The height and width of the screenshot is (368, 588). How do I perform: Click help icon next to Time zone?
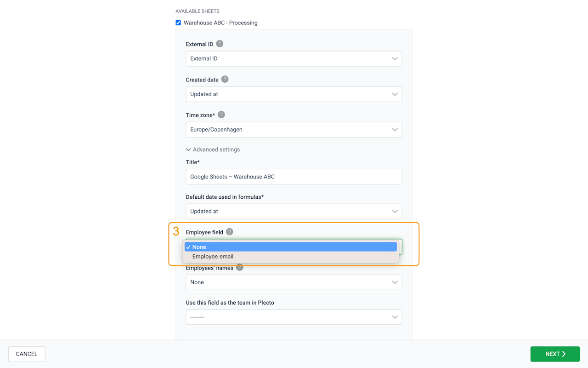[221, 115]
